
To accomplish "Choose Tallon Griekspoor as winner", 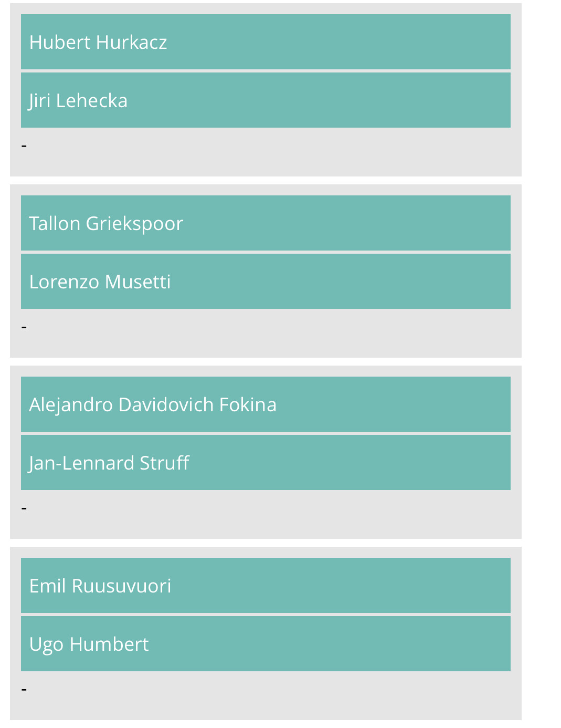I will point(266,223).
